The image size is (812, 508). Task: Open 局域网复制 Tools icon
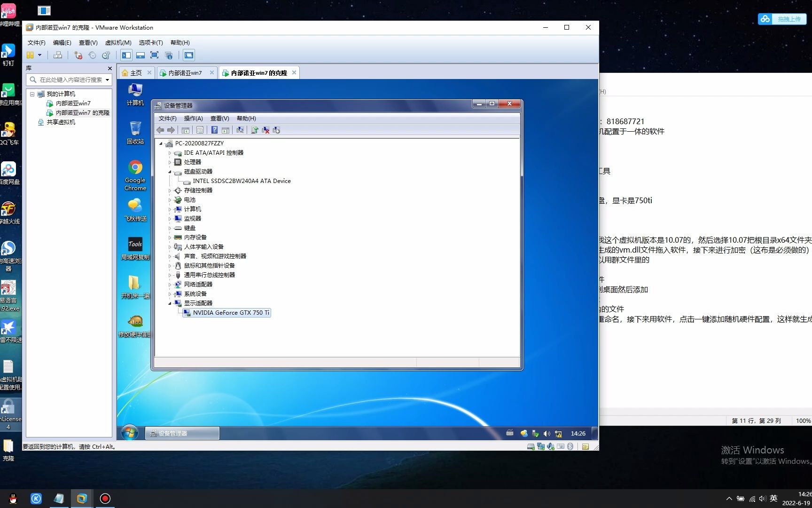(x=135, y=248)
